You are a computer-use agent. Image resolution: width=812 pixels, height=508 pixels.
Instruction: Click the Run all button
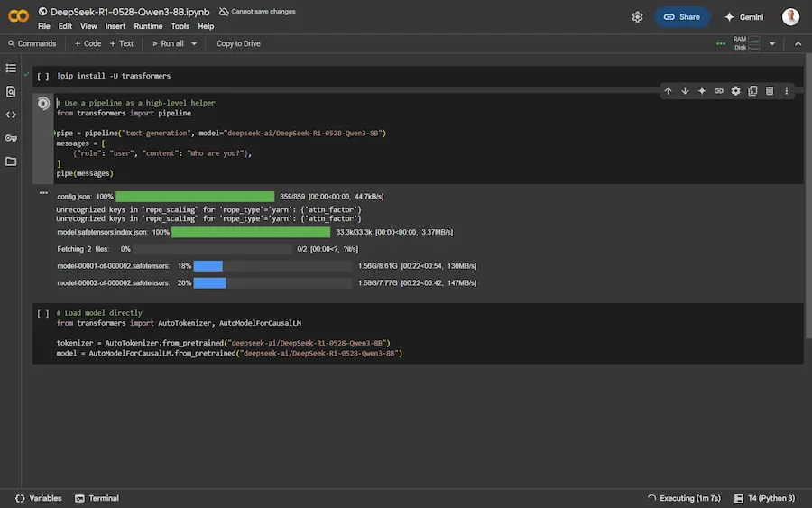(169, 43)
